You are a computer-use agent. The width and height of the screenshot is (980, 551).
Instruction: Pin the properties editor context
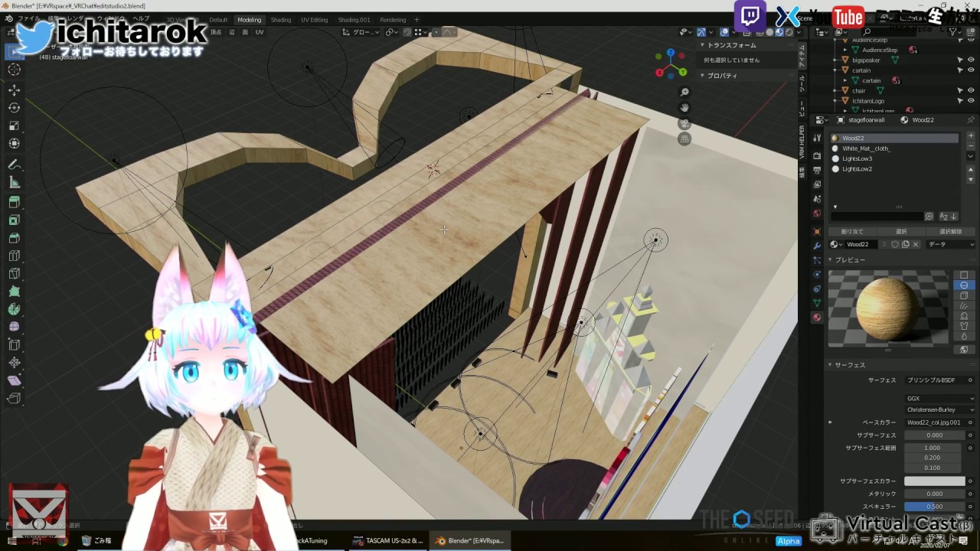pos(971,120)
